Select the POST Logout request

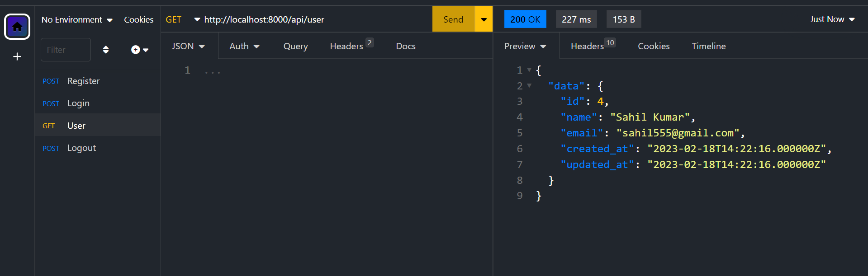[81, 148]
